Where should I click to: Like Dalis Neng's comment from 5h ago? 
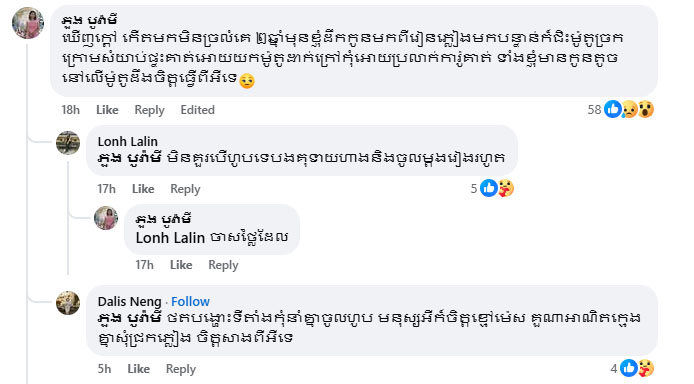pyautogui.click(x=139, y=369)
